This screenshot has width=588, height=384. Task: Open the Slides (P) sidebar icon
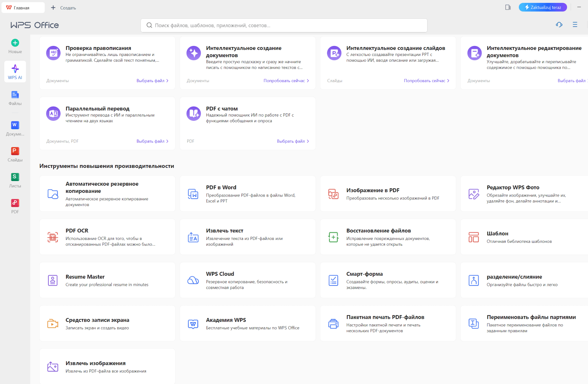pos(15,151)
